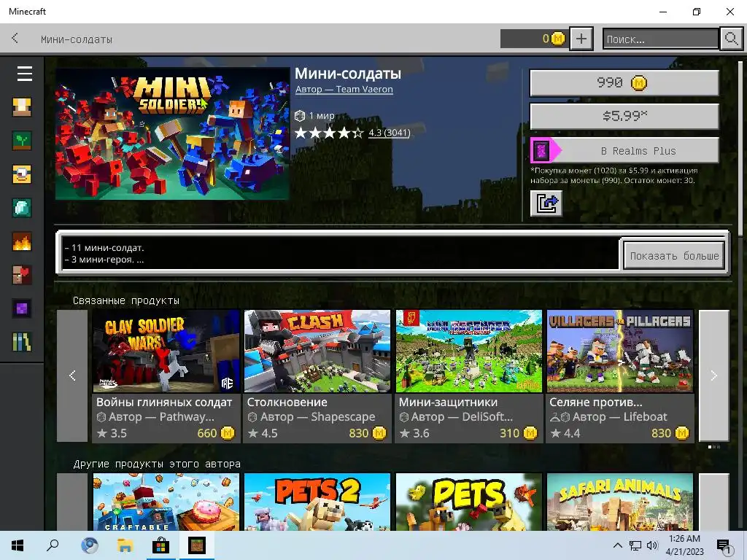Open the volume control in tray
The image size is (747, 560).
coord(652,545)
